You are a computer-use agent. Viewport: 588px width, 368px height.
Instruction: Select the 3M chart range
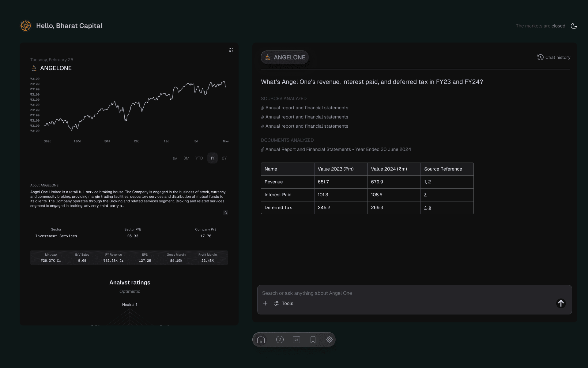pos(186,158)
